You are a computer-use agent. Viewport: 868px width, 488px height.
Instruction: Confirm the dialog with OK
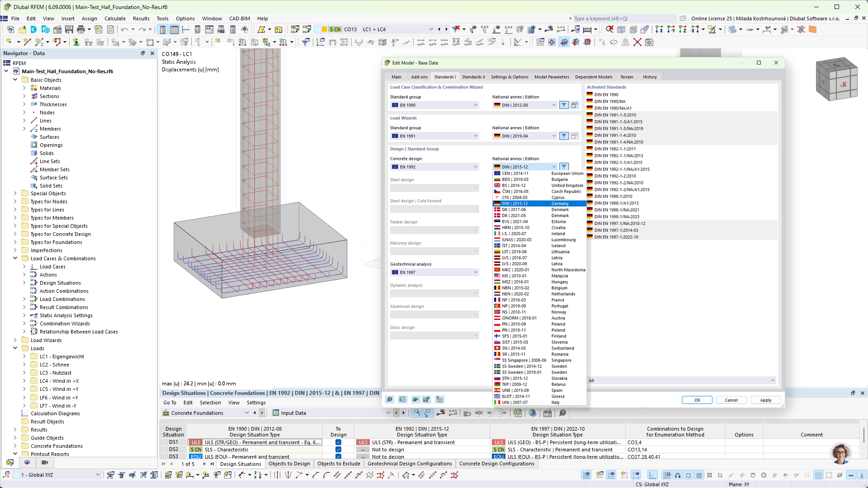pyautogui.click(x=697, y=400)
